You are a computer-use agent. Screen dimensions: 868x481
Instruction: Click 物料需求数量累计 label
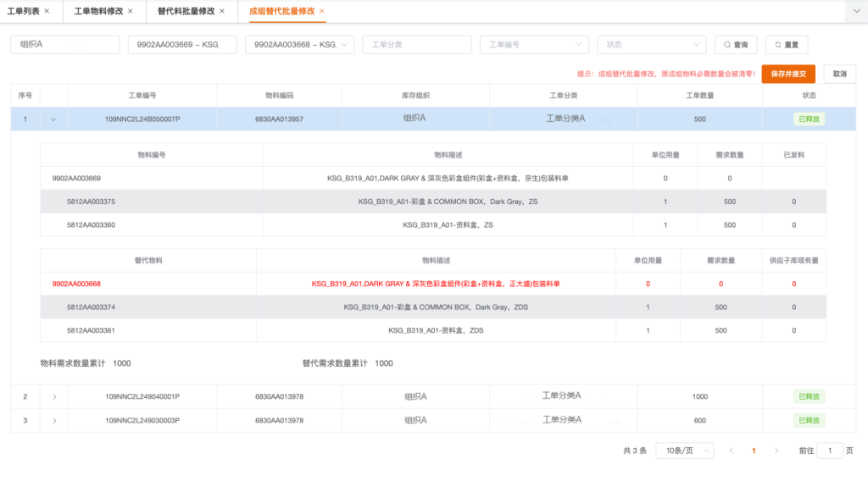(73, 363)
